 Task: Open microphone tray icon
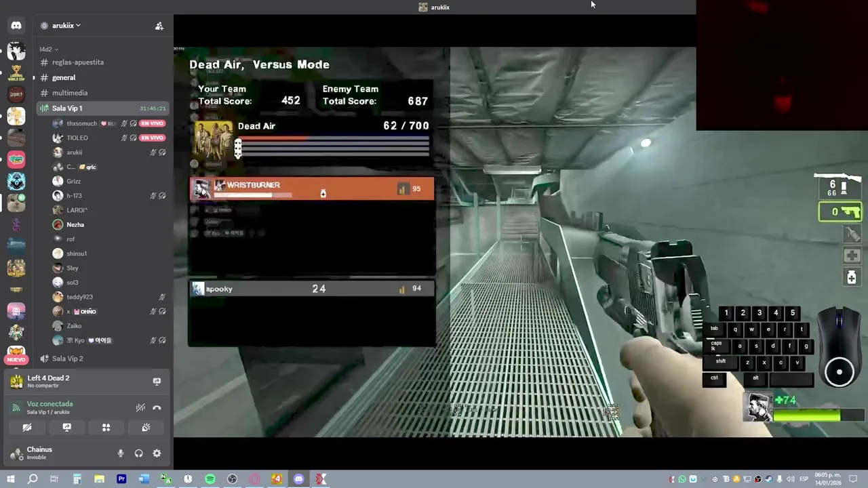click(x=780, y=479)
